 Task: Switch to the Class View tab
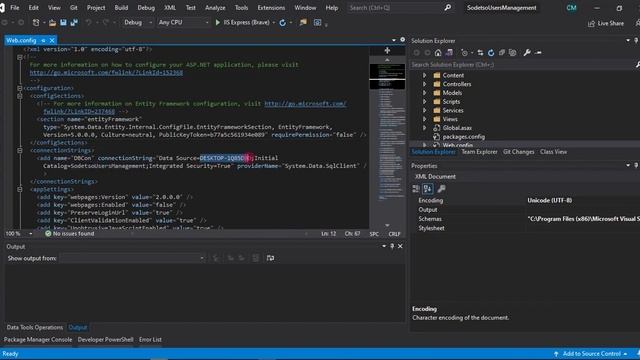(553, 152)
